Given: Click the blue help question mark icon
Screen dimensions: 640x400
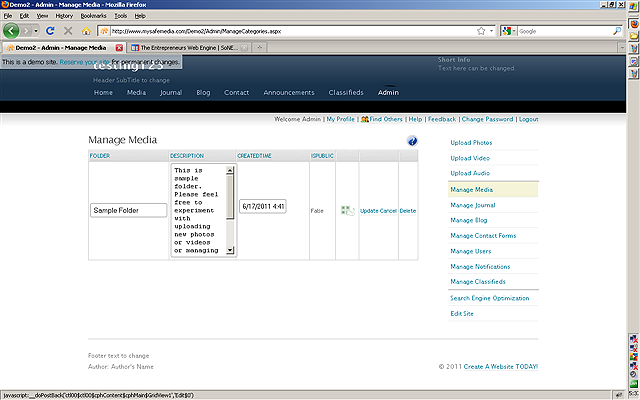Looking at the screenshot, I should click(412, 141).
